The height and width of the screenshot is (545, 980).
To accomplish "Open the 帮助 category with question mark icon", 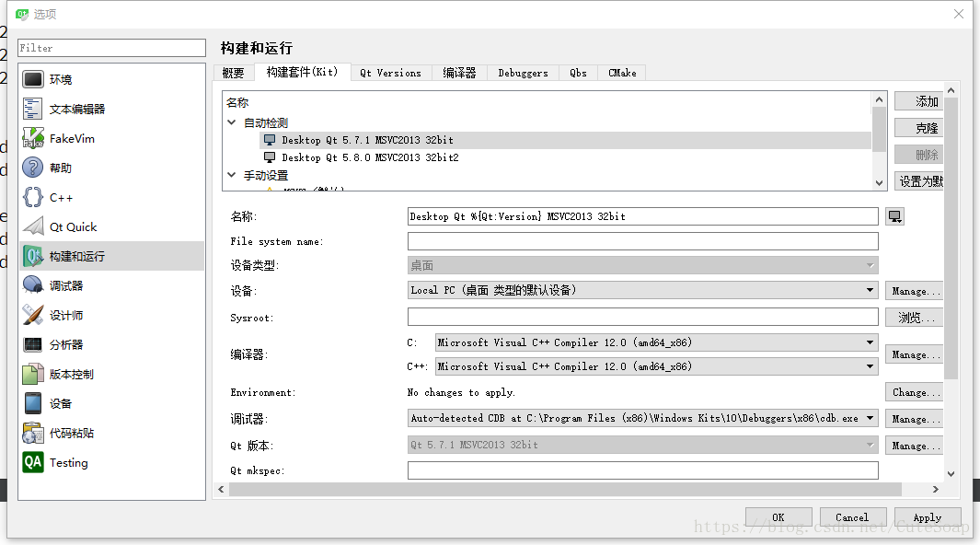I will pos(111,168).
